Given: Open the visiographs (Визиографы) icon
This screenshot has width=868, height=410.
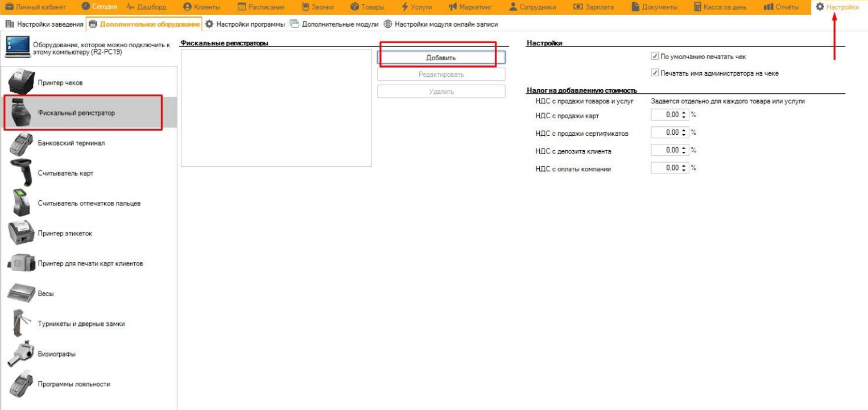Looking at the screenshot, I should (22, 354).
